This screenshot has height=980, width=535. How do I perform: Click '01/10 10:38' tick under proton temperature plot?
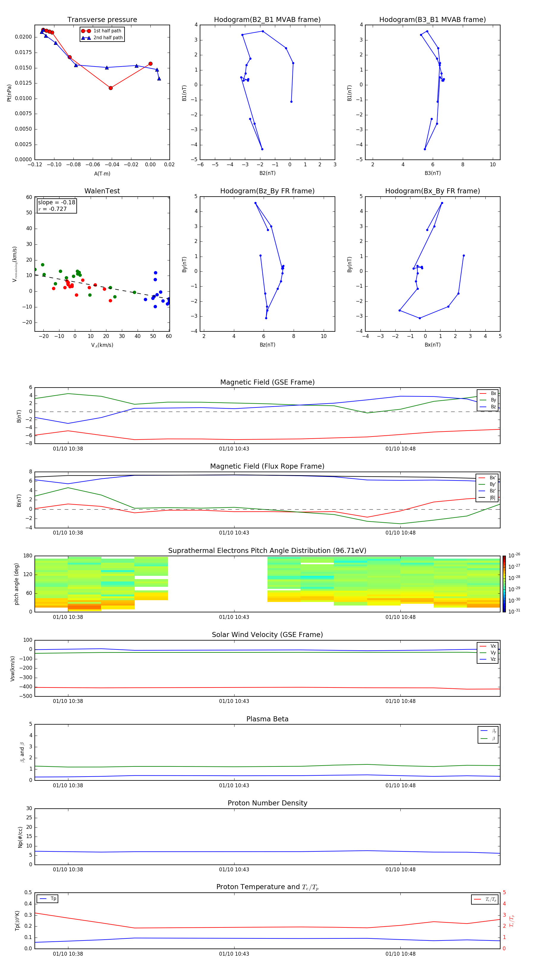(68, 954)
